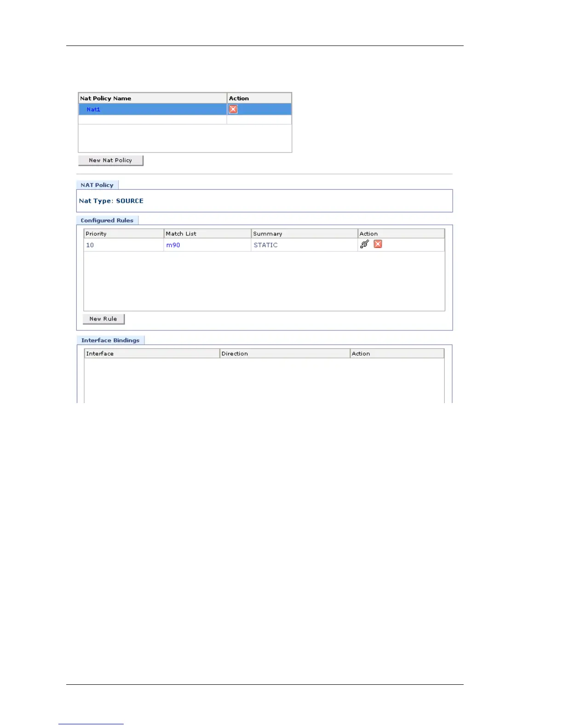Screen dimensions: 563x728
Task: Select the priority value 10 cell
Action: 124,245
